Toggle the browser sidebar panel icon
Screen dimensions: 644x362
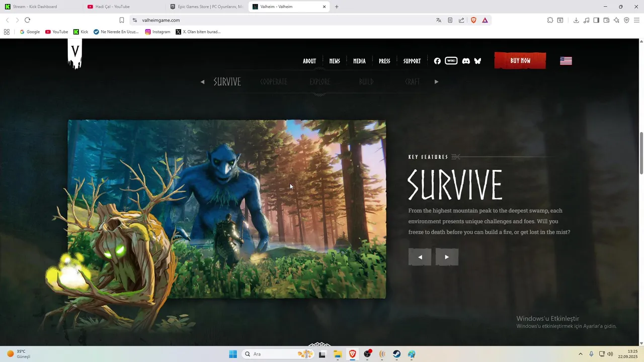[596, 20]
